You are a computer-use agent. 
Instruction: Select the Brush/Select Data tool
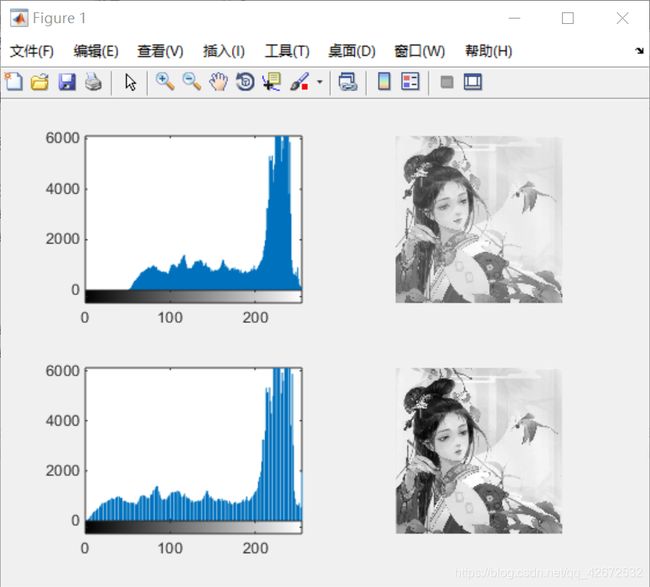(x=299, y=82)
